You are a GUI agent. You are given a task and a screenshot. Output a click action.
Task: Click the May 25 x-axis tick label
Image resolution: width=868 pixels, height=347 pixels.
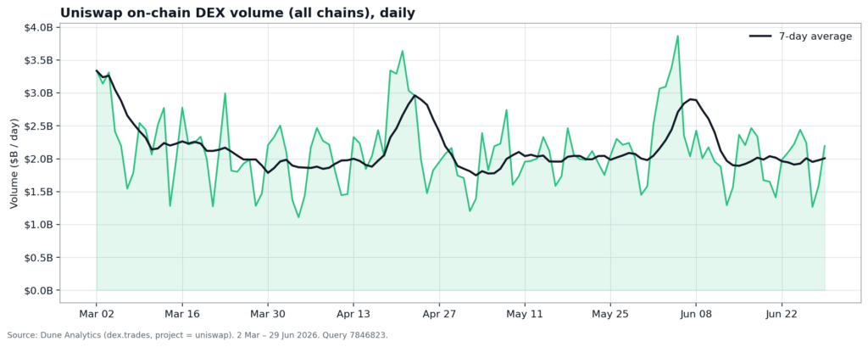(610, 314)
